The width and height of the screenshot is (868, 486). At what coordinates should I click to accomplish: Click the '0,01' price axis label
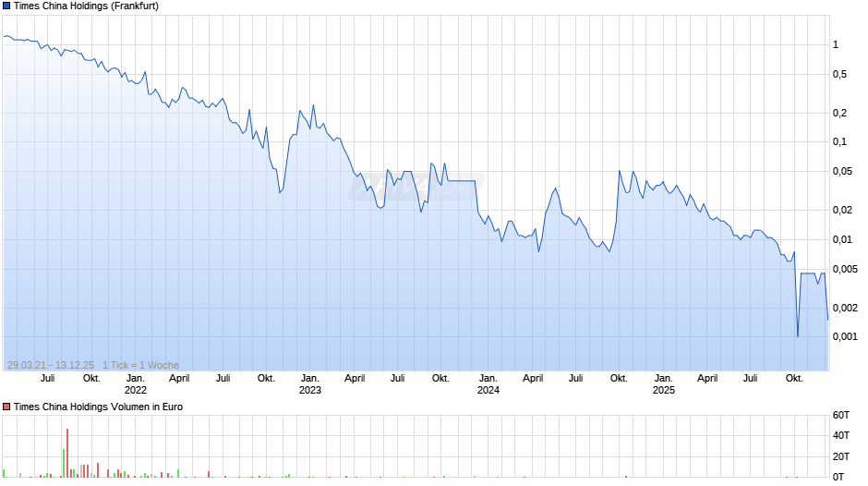[842, 239]
